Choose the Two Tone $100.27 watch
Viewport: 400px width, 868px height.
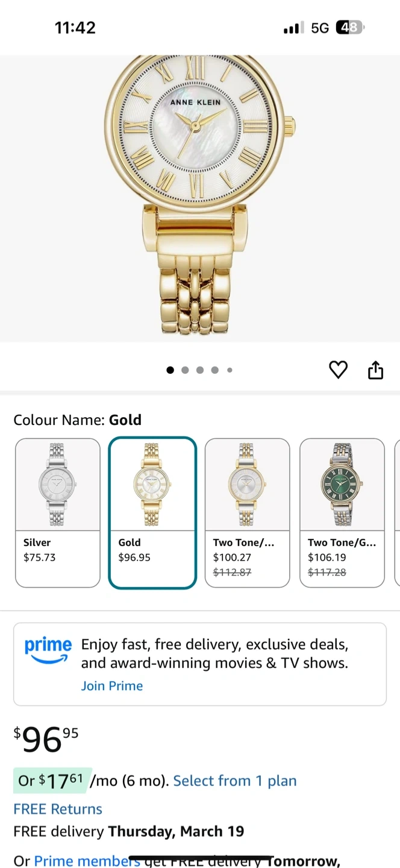pyautogui.click(x=247, y=512)
